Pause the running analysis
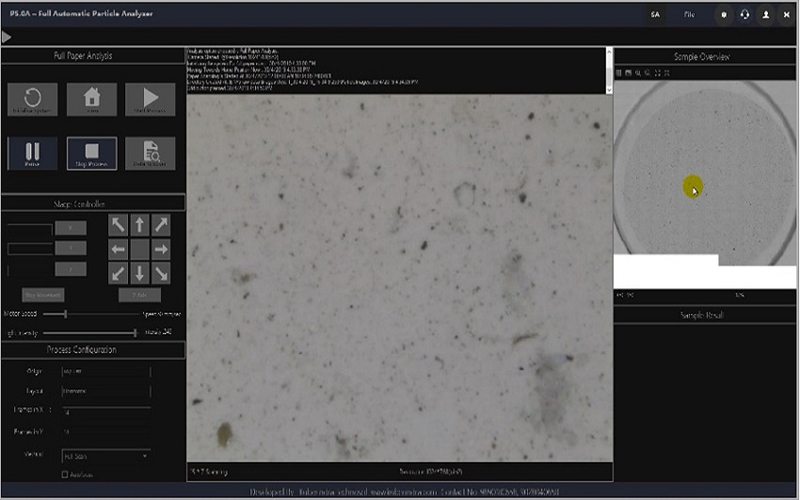The width and height of the screenshot is (800, 500). (x=33, y=153)
